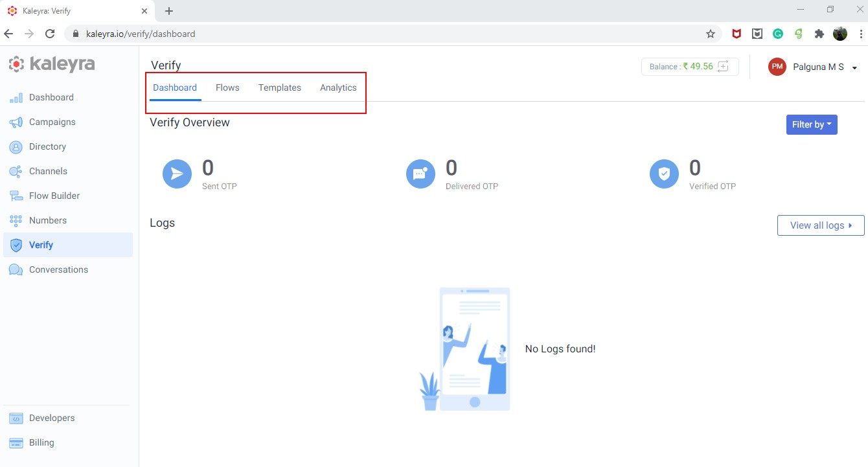Click the Numbers dial-pad icon
This screenshot has width=868, height=467.
(x=16, y=221)
